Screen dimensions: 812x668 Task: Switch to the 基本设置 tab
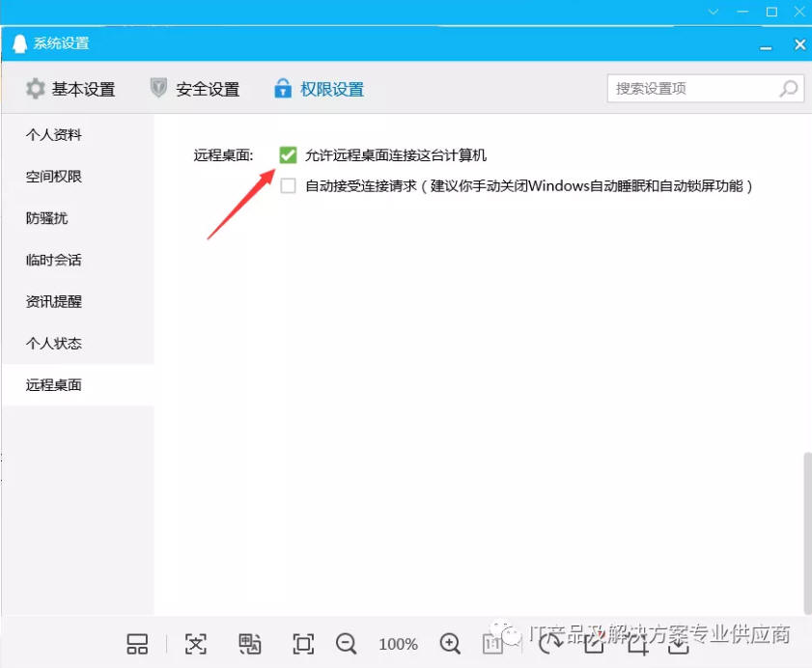[x=70, y=89]
